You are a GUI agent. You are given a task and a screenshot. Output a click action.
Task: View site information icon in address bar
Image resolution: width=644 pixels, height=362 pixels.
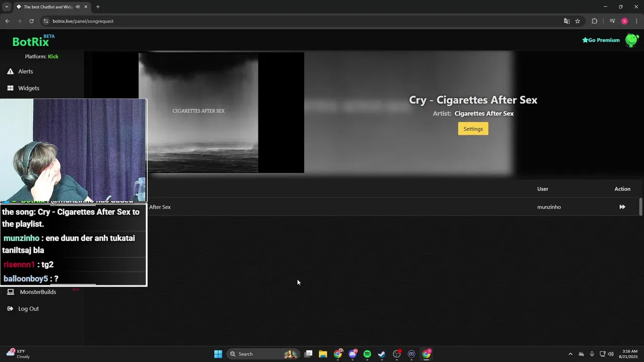[46, 21]
